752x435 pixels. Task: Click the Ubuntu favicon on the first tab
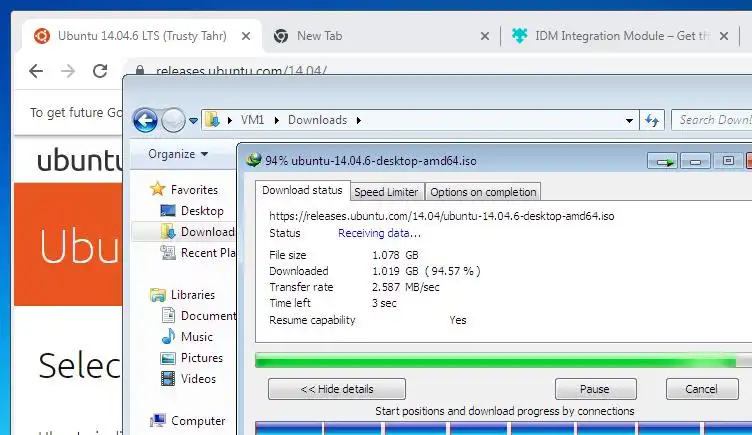(x=42, y=36)
